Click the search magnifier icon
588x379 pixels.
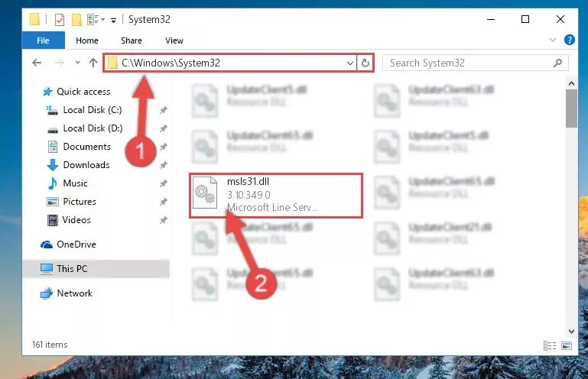tap(557, 63)
